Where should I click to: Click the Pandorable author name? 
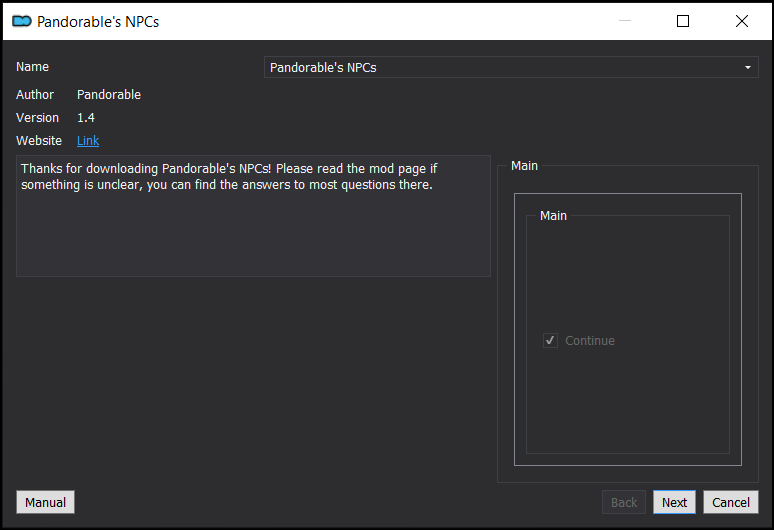click(x=109, y=94)
